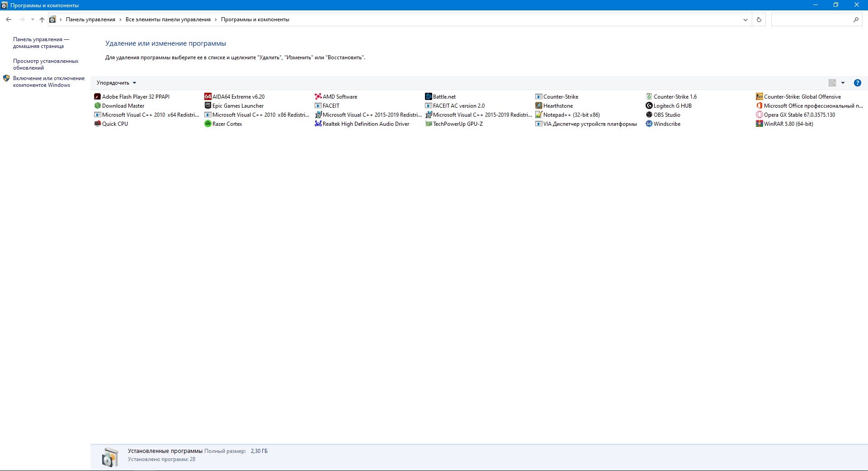The height and width of the screenshot is (471, 868).
Task: Select the Counter-Strike 1.6 icon
Action: click(x=649, y=96)
